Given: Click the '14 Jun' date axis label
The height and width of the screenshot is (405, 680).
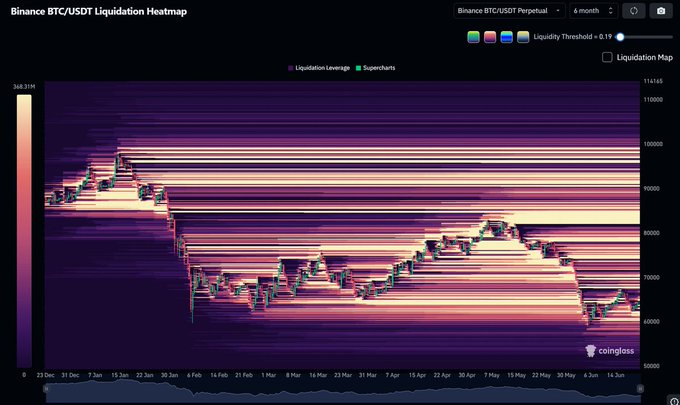Looking at the screenshot, I should pyautogui.click(x=615, y=375).
